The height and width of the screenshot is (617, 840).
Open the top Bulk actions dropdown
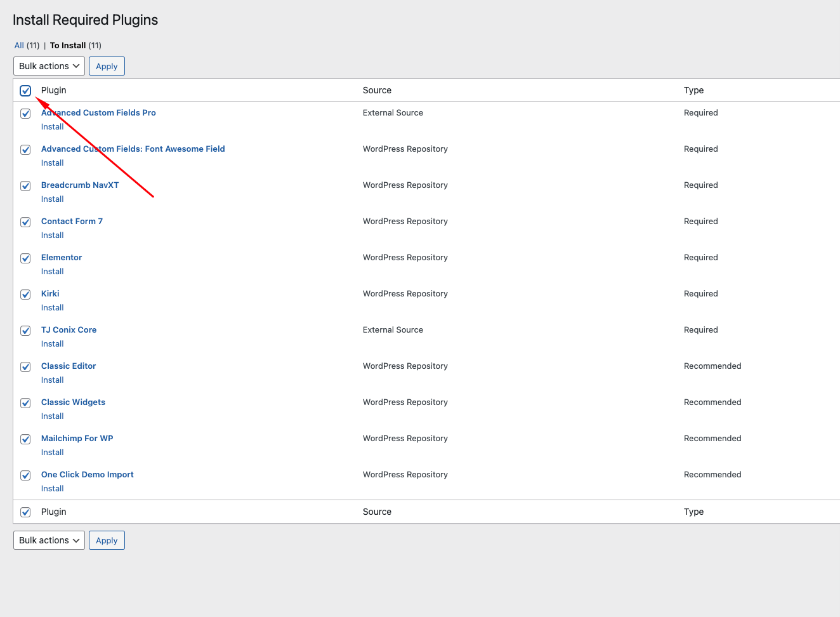tap(49, 66)
